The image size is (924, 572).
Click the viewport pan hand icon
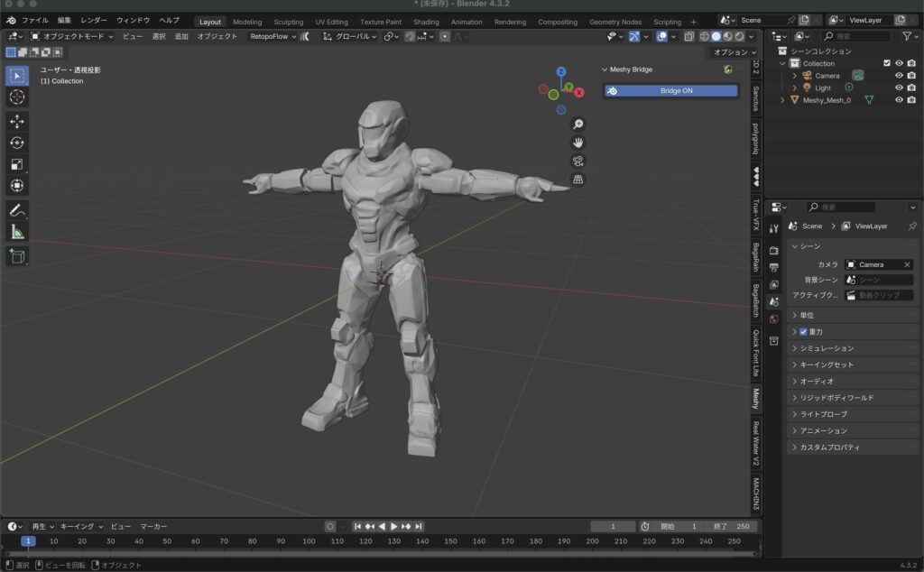tap(578, 142)
